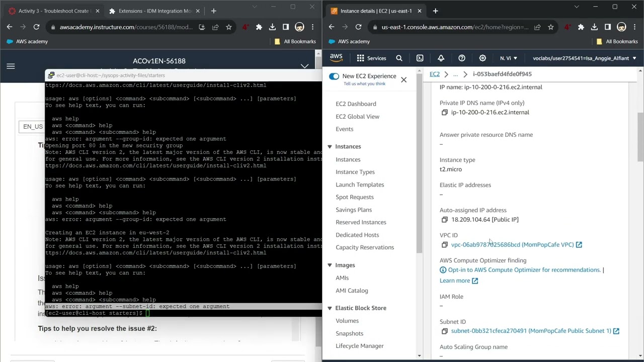The height and width of the screenshot is (362, 644).
Task: Open downloads in the right browser toolbar
Action: point(594,27)
